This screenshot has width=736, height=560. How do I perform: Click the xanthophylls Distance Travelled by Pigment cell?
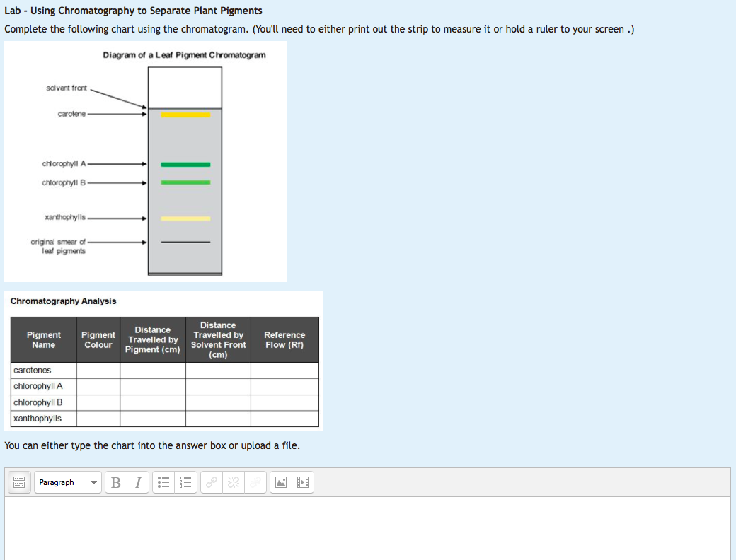(153, 419)
